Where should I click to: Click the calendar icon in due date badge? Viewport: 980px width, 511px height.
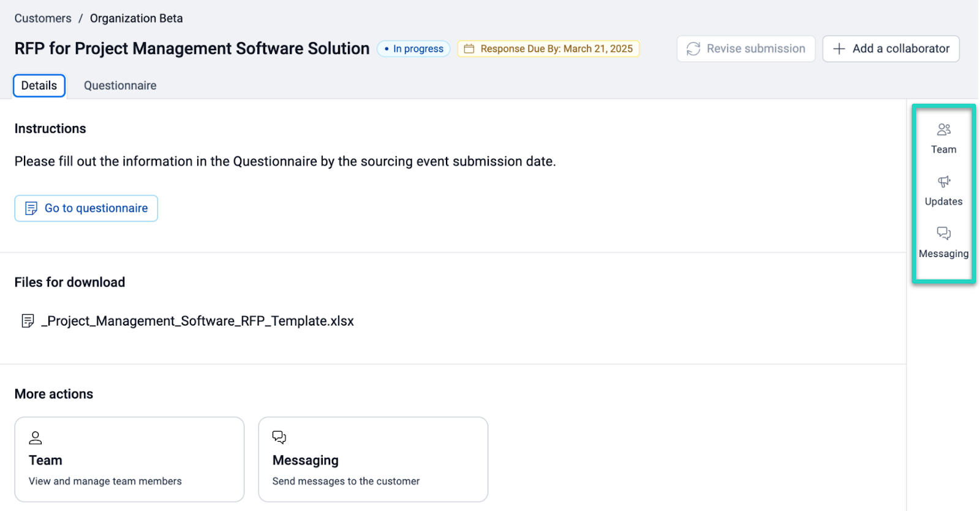469,49
